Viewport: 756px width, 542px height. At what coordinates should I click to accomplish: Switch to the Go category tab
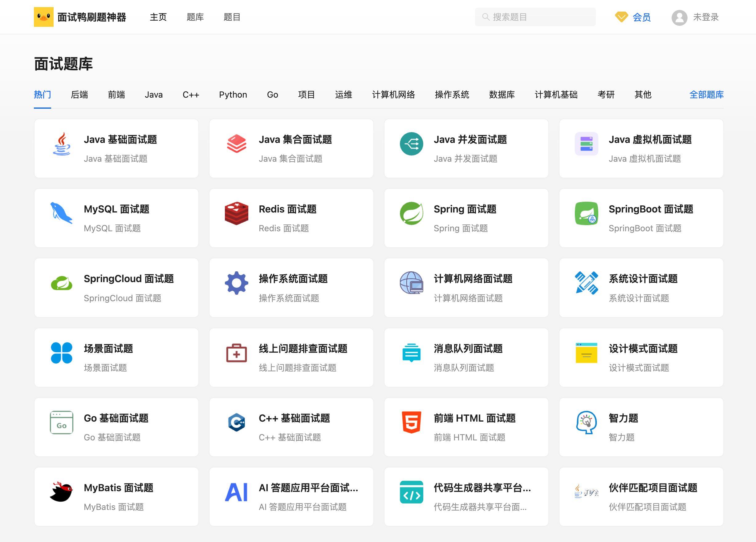[x=272, y=95]
